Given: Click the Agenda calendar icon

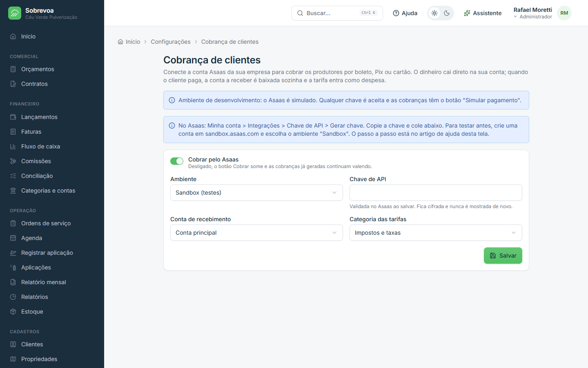Looking at the screenshot, I should [x=13, y=238].
